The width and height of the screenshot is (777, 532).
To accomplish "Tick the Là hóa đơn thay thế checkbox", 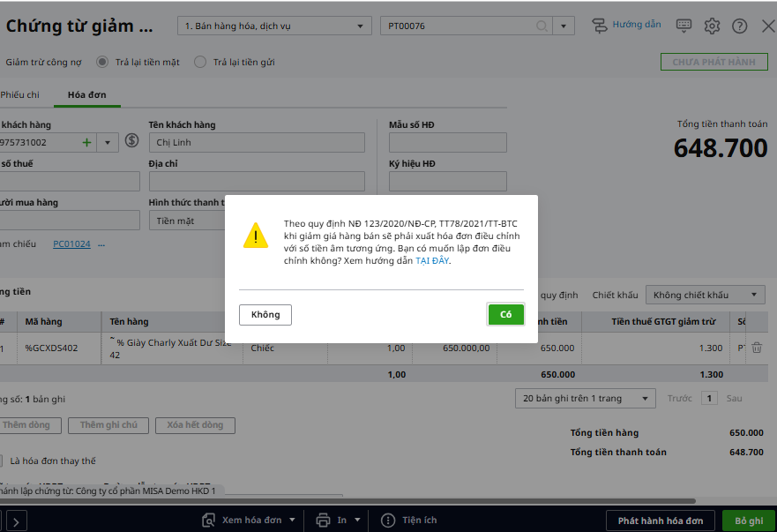I will coord(2,461).
